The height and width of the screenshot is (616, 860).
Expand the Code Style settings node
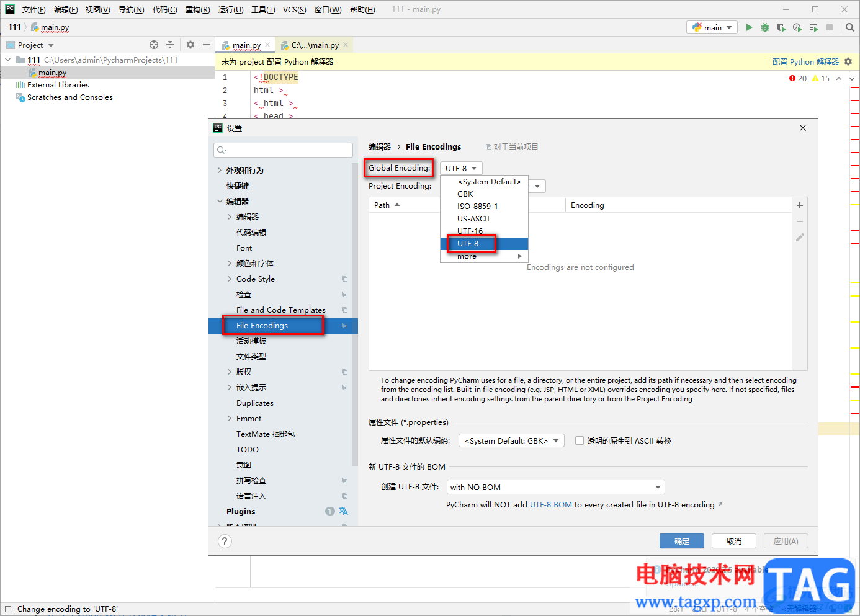pyautogui.click(x=230, y=279)
